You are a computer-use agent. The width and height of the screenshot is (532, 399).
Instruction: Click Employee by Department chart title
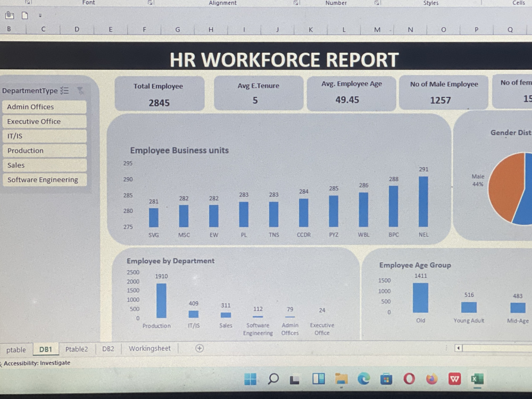click(x=171, y=261)
